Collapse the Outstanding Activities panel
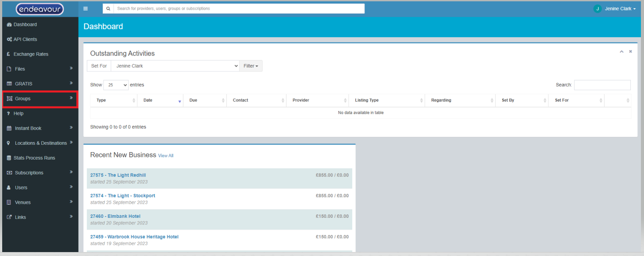 [x=621, y=51]
